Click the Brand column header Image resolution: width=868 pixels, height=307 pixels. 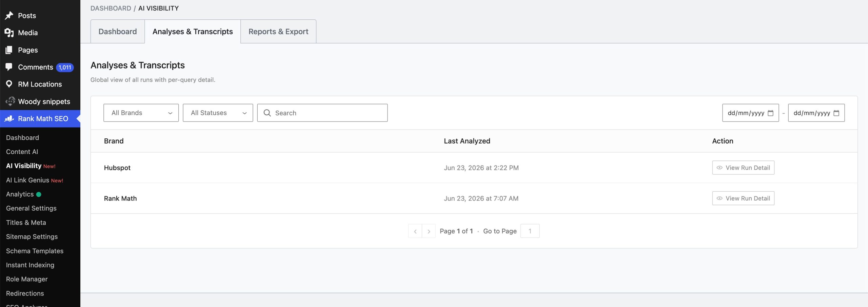coord(114,141)
